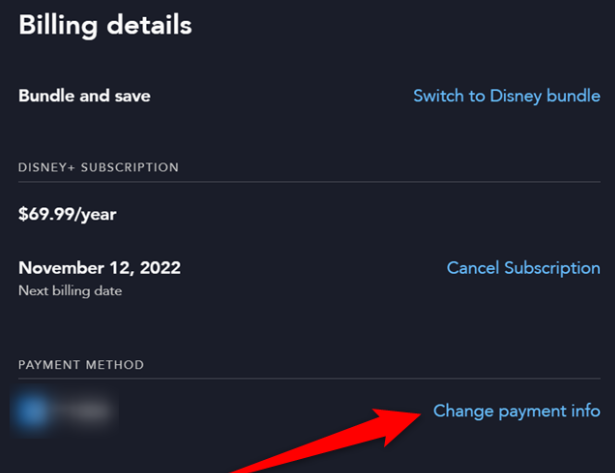Open the Switch to Disney bundle link
615x473 pixels.
click(x=507, y=96)
